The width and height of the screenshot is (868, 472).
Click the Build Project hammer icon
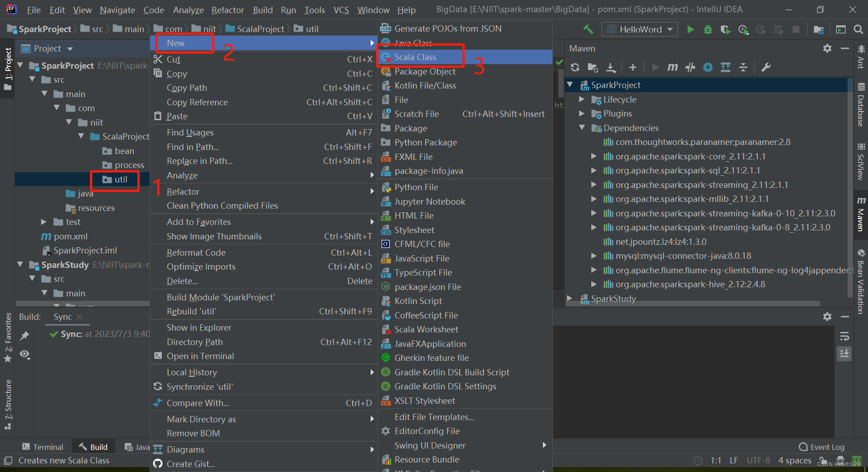pos(588,29)
